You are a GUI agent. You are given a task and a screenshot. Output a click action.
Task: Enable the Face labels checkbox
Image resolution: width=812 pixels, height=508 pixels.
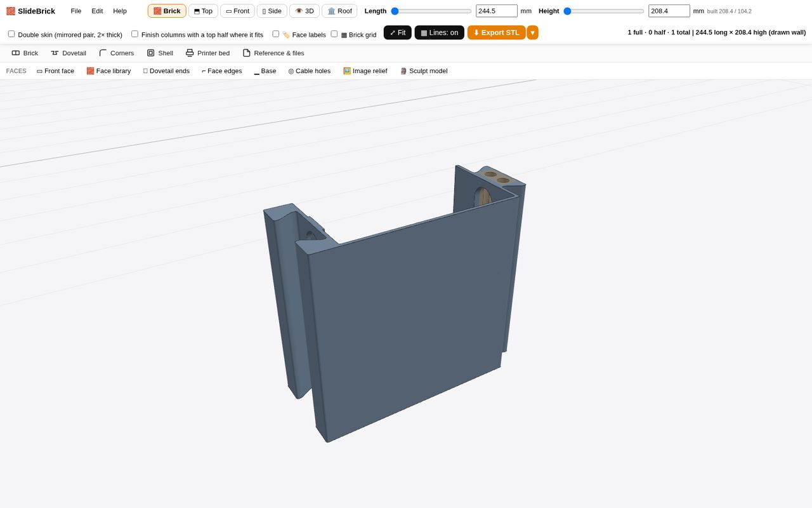pos(275,34)
